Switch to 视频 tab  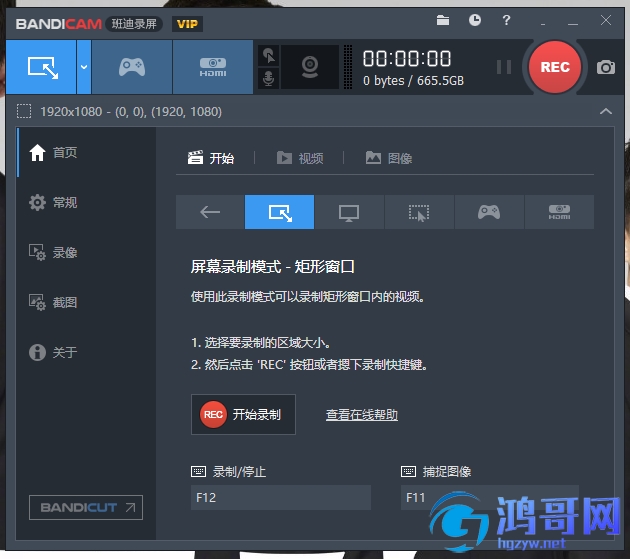(x=300, y=158)
